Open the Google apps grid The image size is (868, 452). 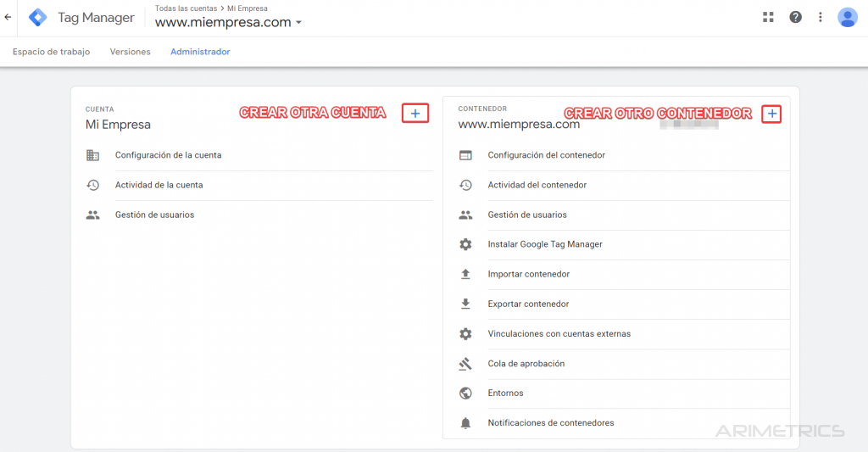[x=768, y=17]
